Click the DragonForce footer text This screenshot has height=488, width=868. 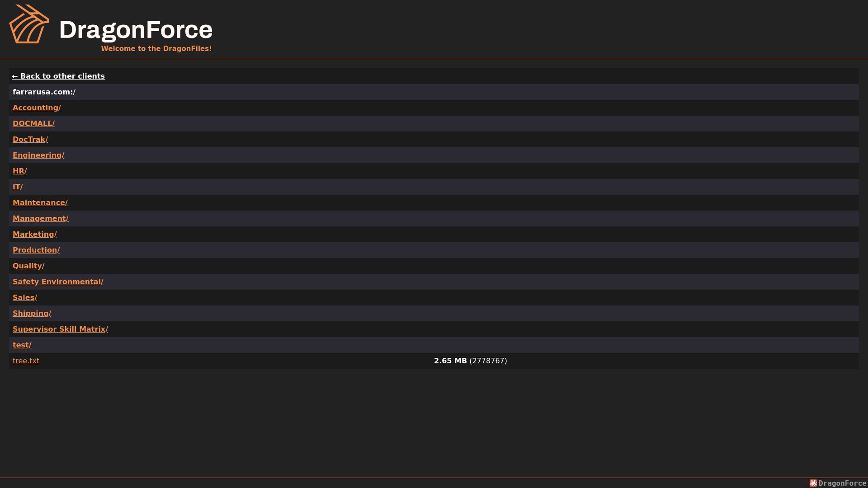tap(842, 483)
